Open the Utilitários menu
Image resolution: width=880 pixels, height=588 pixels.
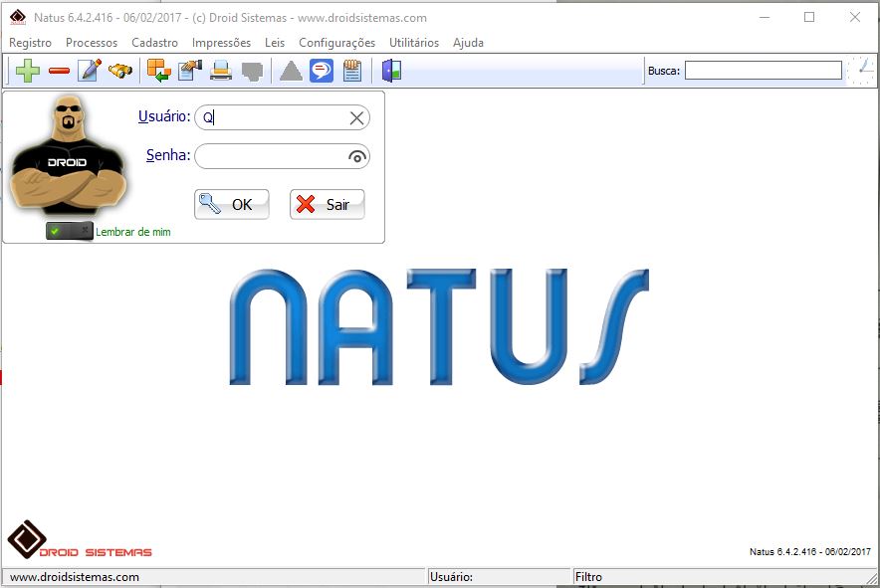pos(414,43)
